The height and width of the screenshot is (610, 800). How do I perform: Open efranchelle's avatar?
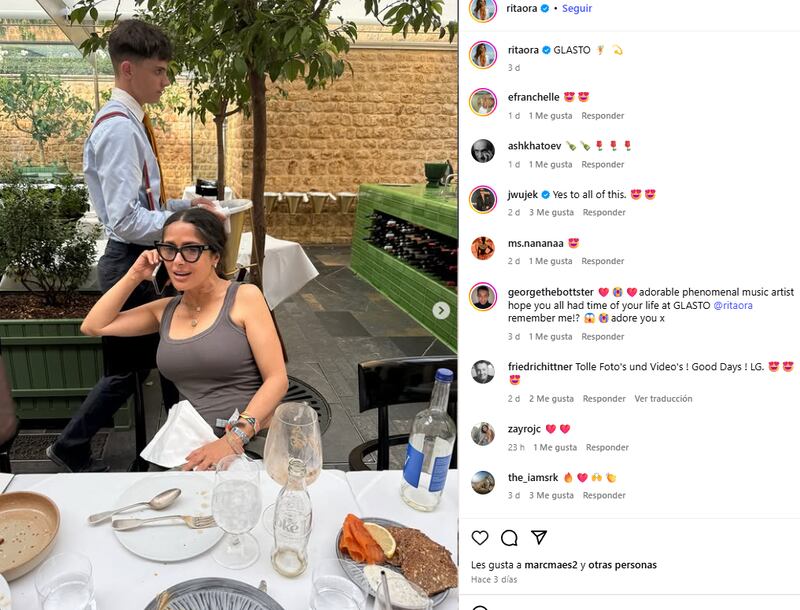(483, 102)
